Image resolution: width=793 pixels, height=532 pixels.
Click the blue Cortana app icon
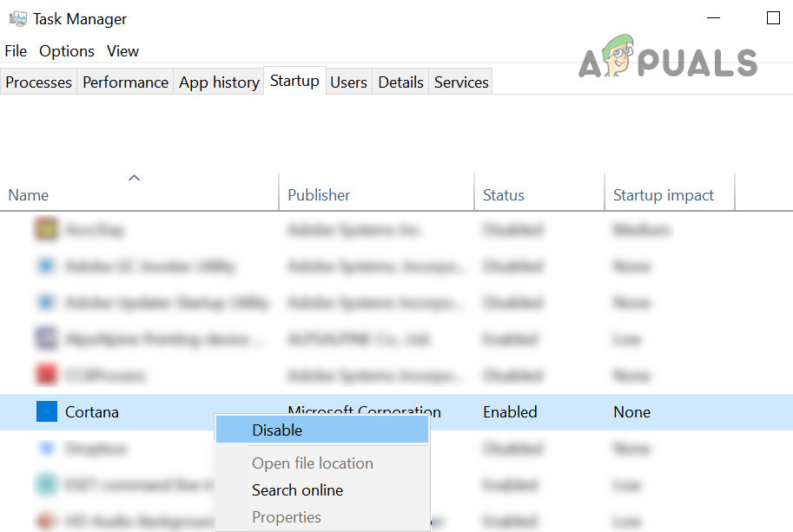pos(45,411)
